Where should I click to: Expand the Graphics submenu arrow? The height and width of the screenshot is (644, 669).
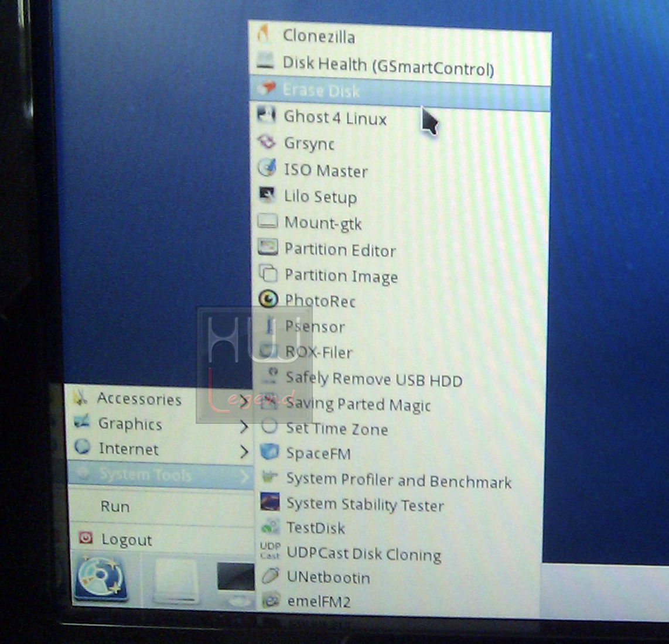point(244,426)
